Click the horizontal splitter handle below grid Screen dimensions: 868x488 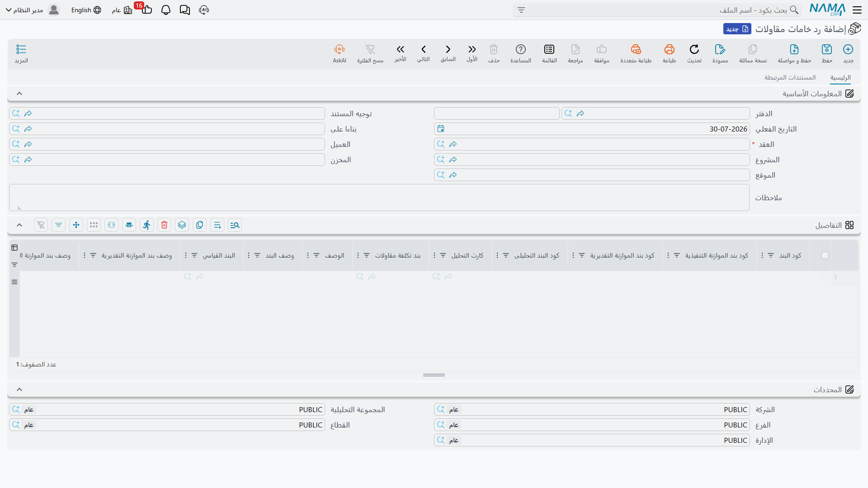pyautogui.click(x=434, y=375)
